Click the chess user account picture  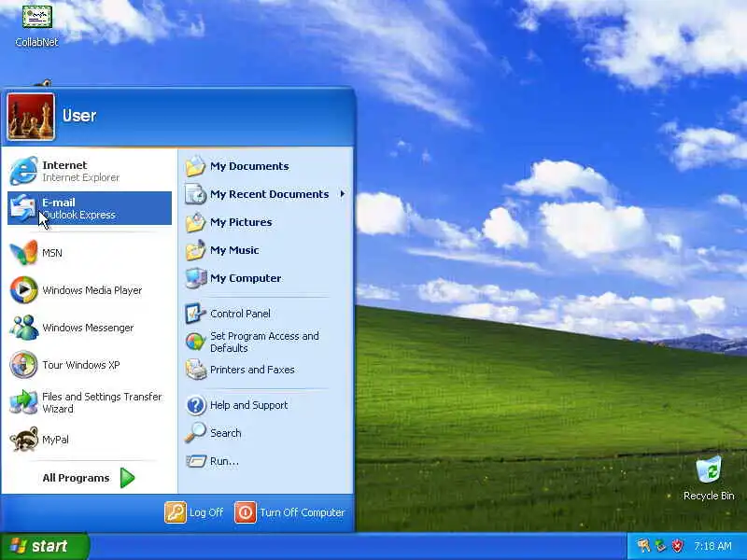31,117
